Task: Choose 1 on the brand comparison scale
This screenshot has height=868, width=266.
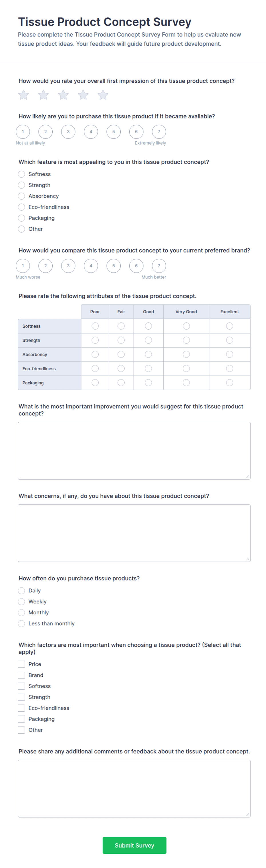Action: coord(23,266)
